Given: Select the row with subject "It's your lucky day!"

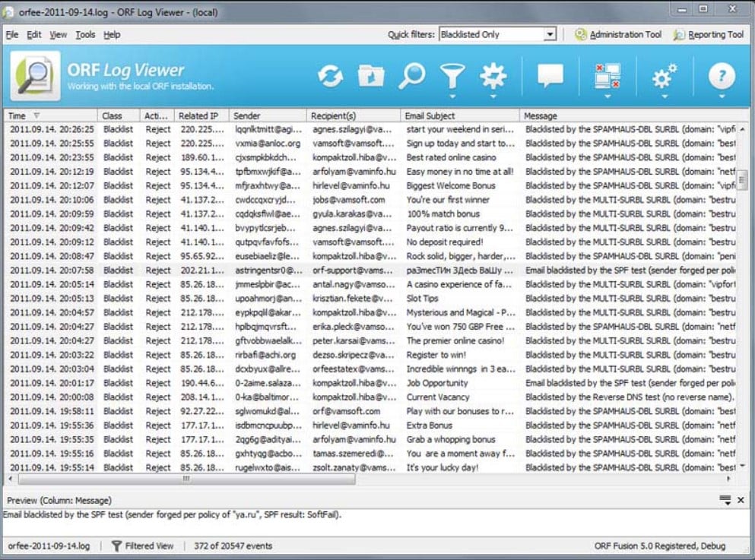Looking at the screenshot, I should (371, 467).
